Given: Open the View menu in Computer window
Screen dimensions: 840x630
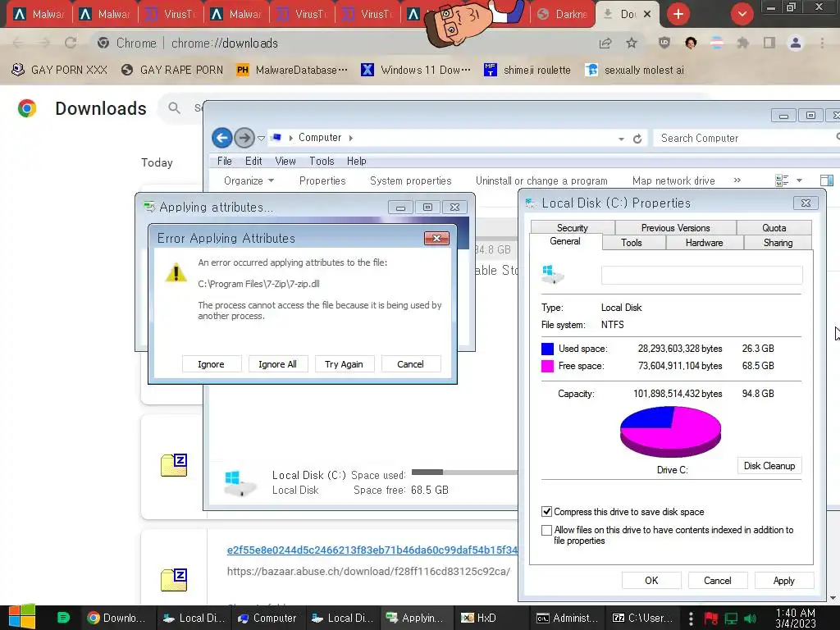Looking at the screenshot, I should 285,162.
